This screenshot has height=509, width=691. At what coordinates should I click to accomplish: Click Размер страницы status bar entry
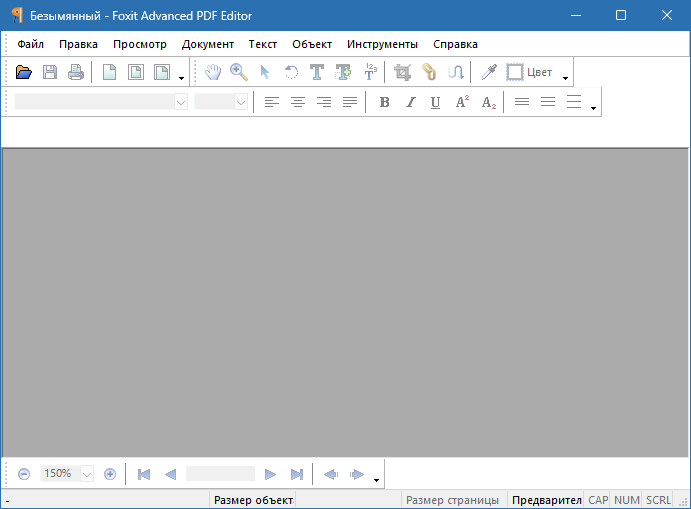(x=452, y=500)
